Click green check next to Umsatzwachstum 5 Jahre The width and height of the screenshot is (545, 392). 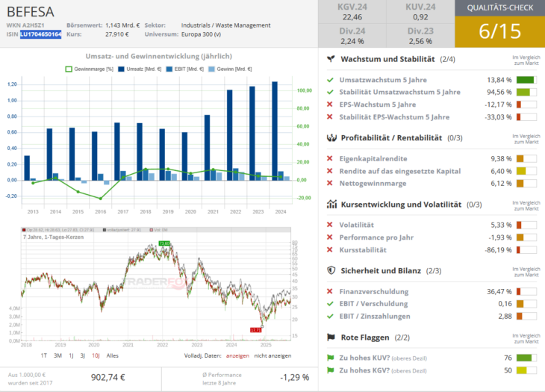tap(330, 80)
